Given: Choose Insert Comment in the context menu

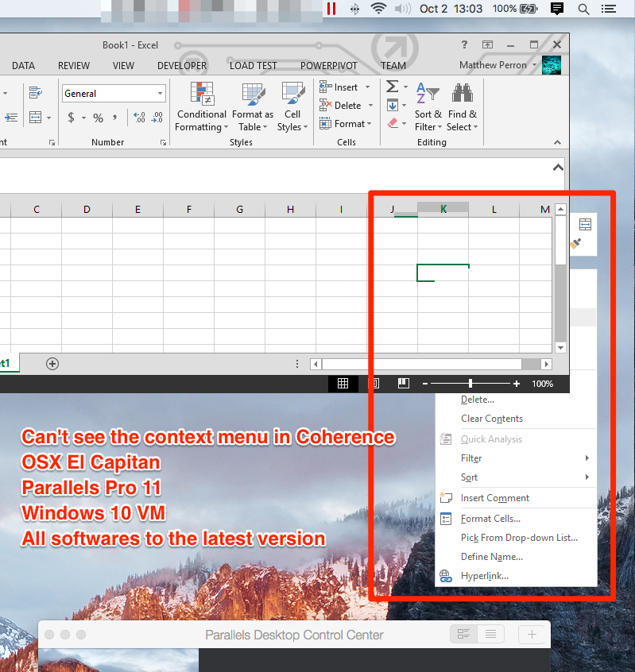Looking at the screenshot, I should [x=494, y=498].
